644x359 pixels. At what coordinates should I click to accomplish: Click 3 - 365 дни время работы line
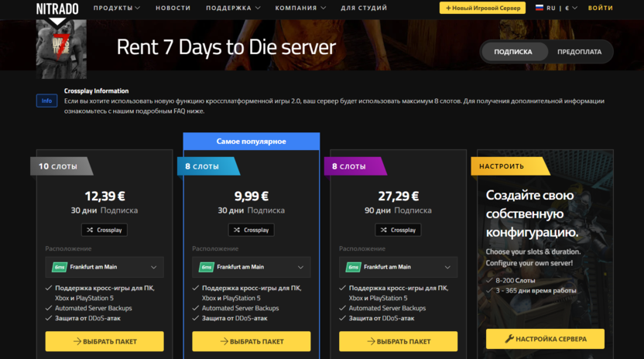[536, 290]
